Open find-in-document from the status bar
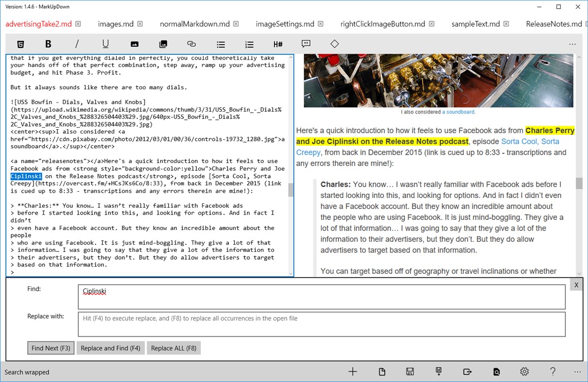The image size is (588, 382). click(x=496, y=371)
